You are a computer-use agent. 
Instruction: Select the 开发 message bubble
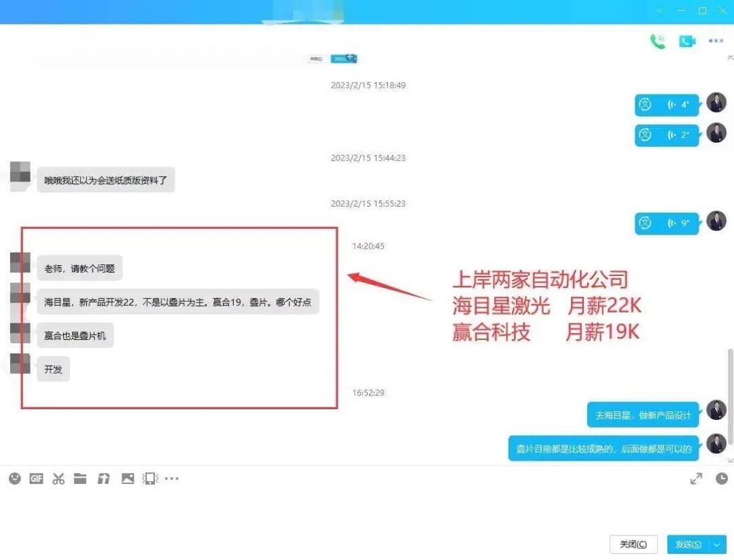point(54,369)
